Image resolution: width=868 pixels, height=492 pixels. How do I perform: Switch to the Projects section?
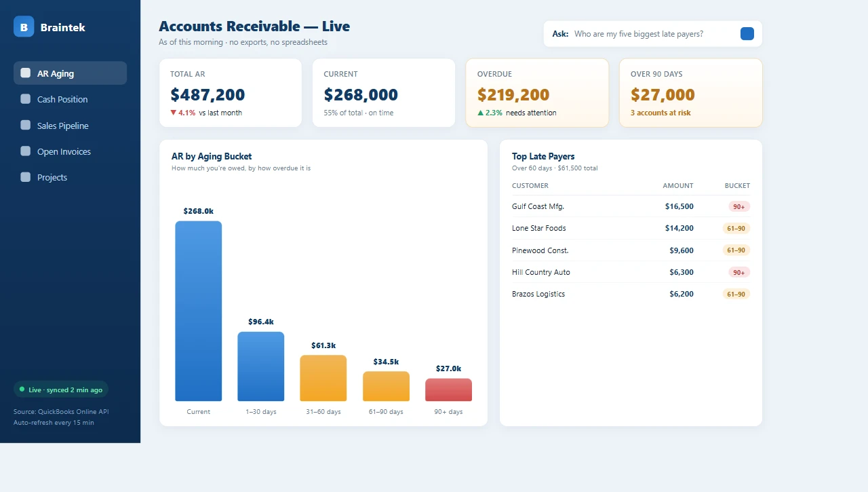(70, 177)
